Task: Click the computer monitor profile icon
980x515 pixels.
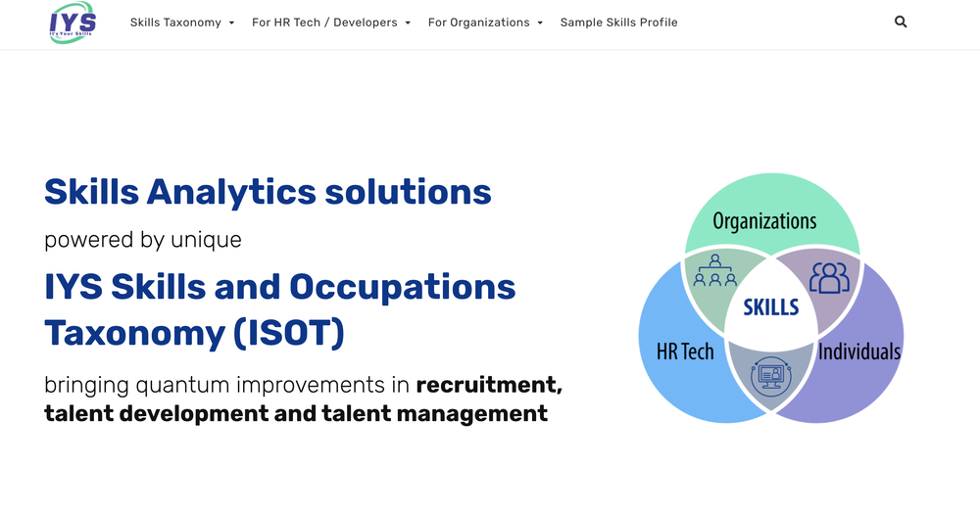Action: [771, 376]
